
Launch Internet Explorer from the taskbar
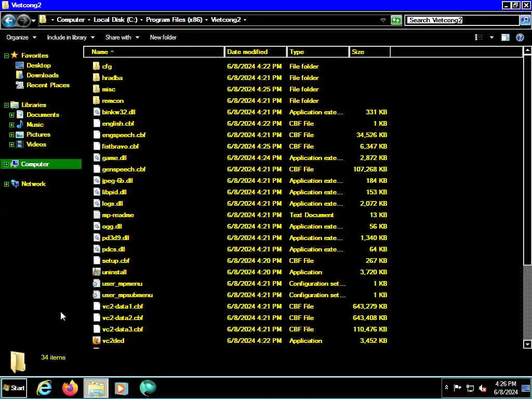tap(44, 388)
